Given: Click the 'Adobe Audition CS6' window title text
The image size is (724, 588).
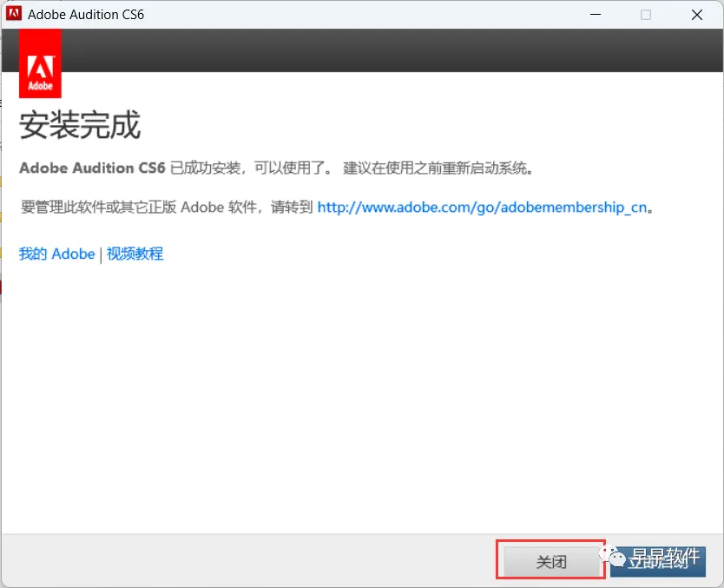Looking at the screenshot, I should (x=86, y=14).
